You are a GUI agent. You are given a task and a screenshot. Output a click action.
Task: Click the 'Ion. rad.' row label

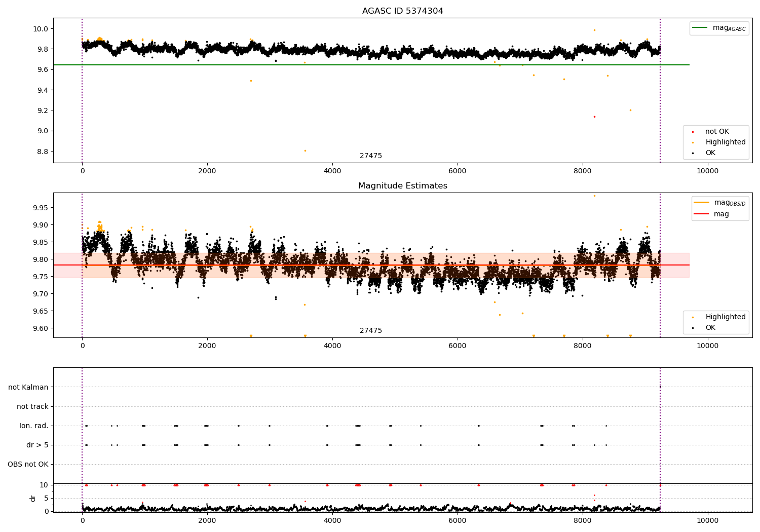point(34,426)
